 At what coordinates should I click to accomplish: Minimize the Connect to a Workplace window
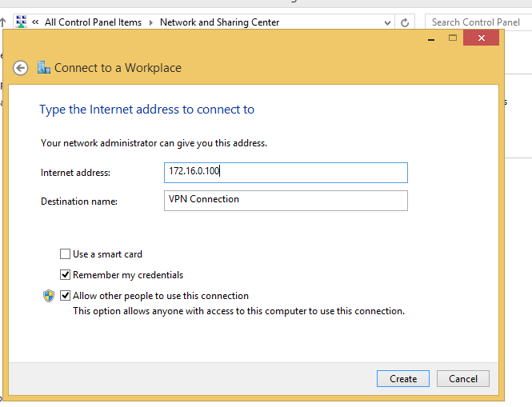pyautogui.click(x=431, y=38)
